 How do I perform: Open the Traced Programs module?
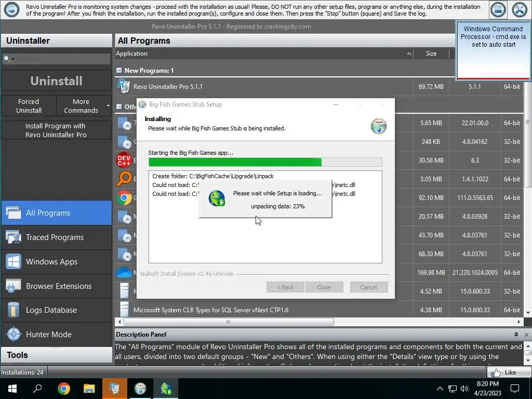[x=56, y=237]
